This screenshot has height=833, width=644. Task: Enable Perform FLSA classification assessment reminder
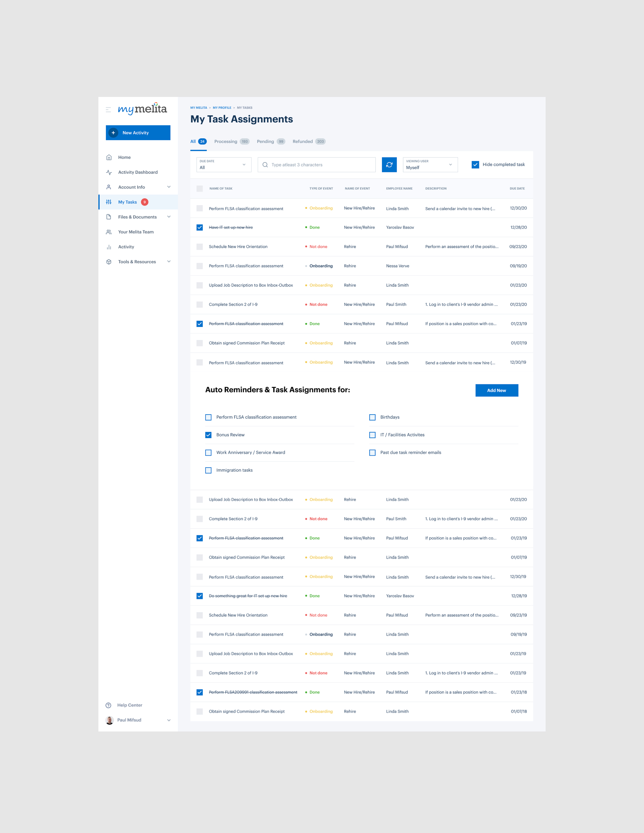[208, 417]
